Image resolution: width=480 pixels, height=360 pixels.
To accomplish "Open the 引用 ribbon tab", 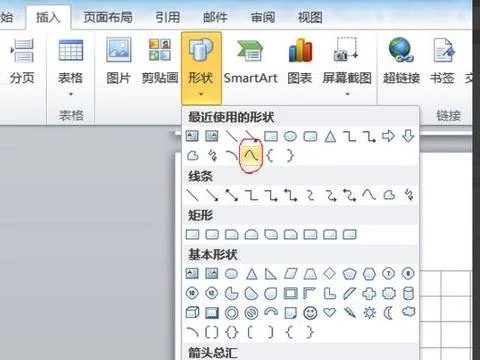I will coord(168,17).
